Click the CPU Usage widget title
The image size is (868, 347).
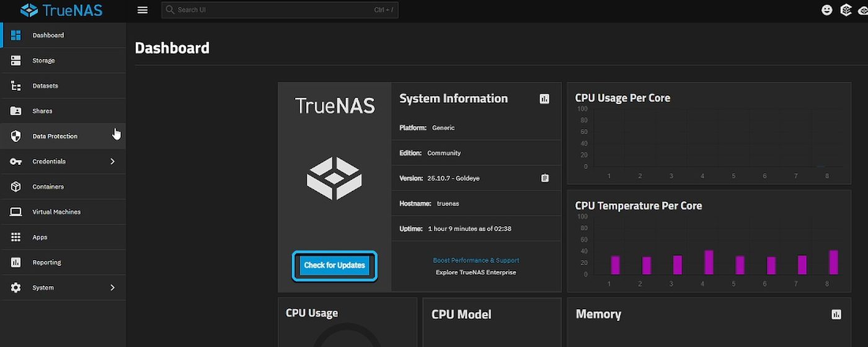click(x=312, y=313)
